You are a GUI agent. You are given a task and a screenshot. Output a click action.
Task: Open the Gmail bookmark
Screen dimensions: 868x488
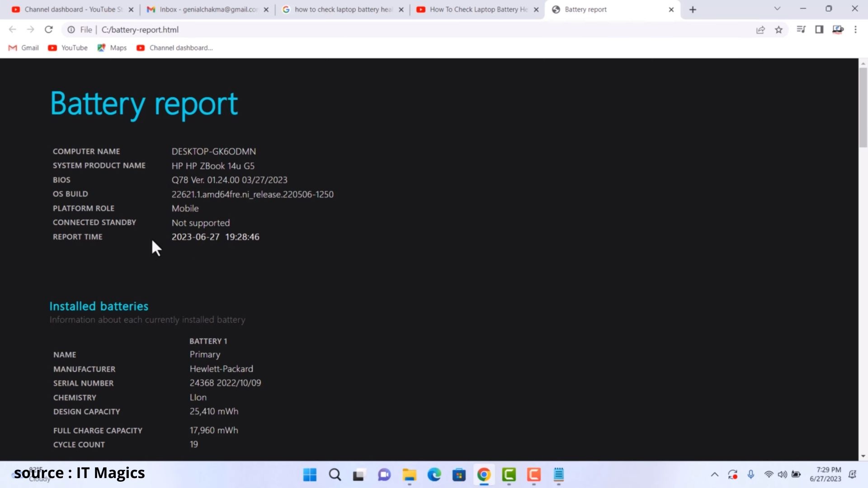tap(24, 48)
